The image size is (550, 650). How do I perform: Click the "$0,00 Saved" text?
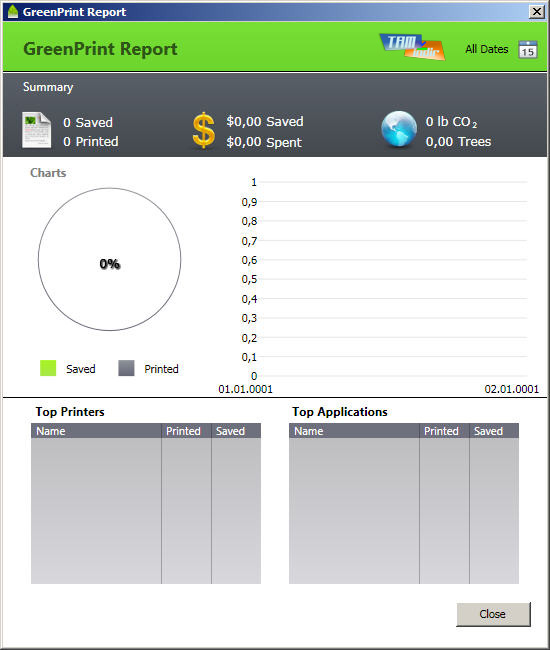tap(265, 121)
